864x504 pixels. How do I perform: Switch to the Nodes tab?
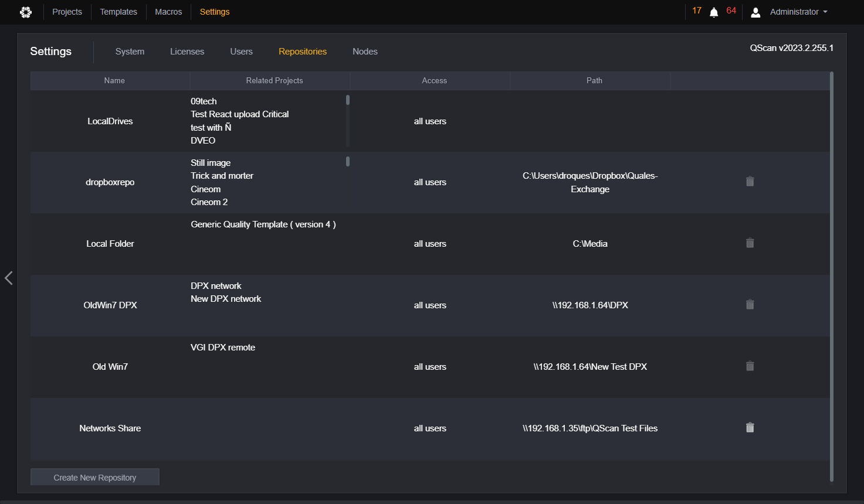(365, 52)
